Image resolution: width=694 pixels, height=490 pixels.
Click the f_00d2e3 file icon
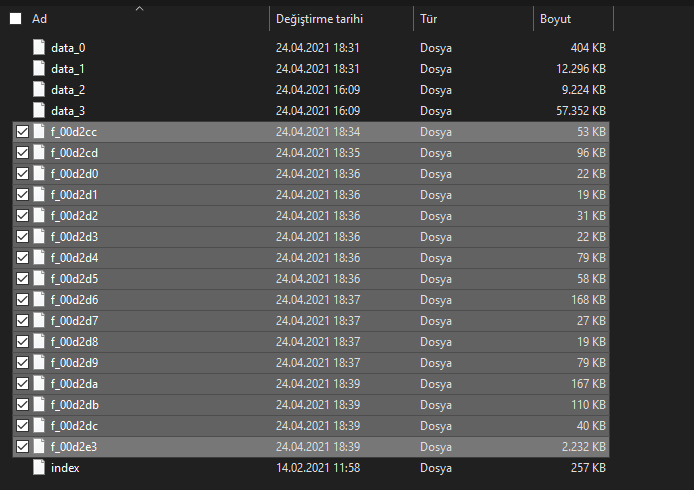39,447
